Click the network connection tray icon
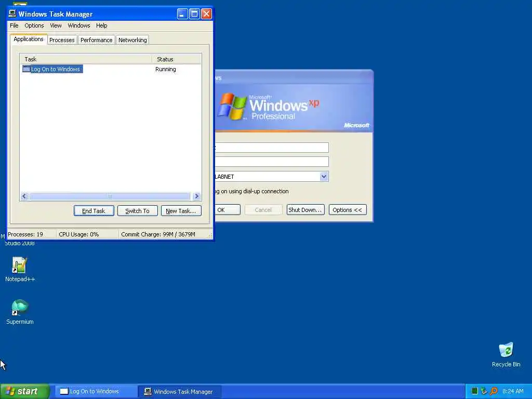 484,391
